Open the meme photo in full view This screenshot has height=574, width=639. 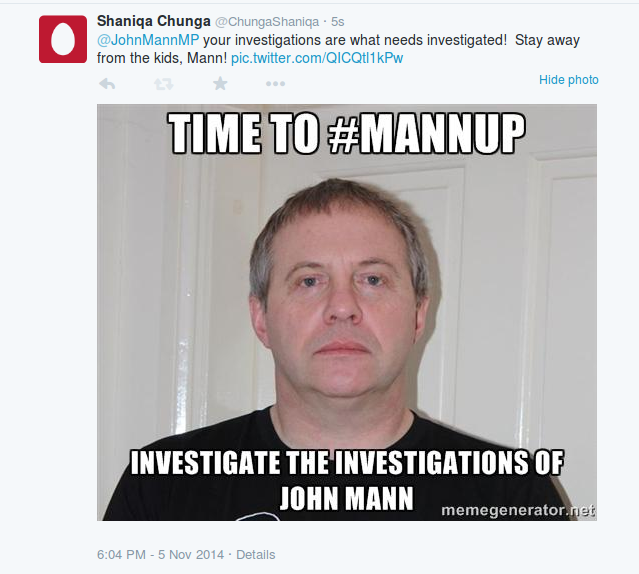(347, 312)
